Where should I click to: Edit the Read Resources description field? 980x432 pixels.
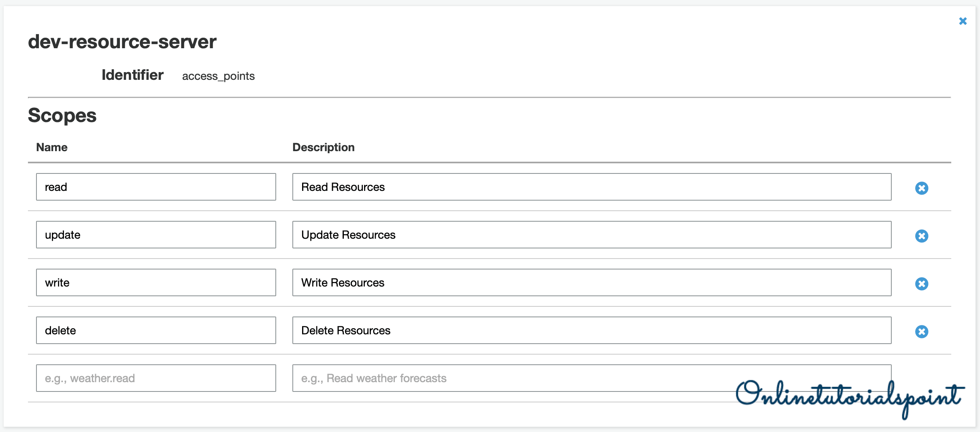tap(591, 187)
